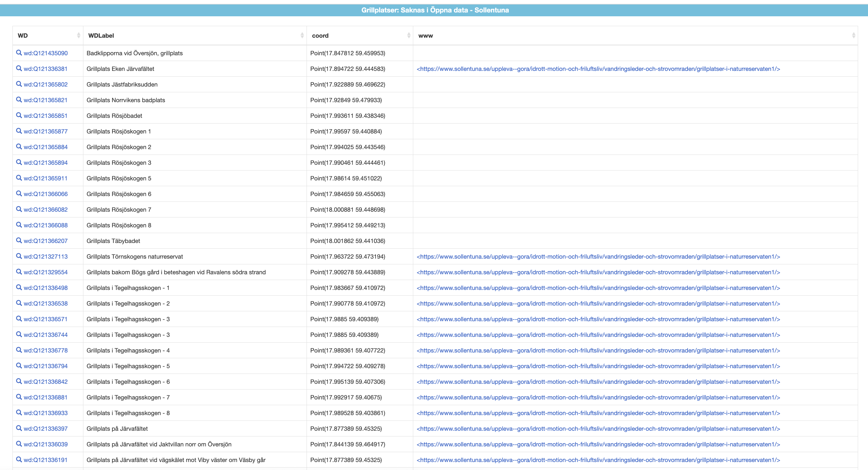Click the magnifier icon beside wd:Q121336933
The width and height of the screenshot is (868, 470).
pos(19,413)
